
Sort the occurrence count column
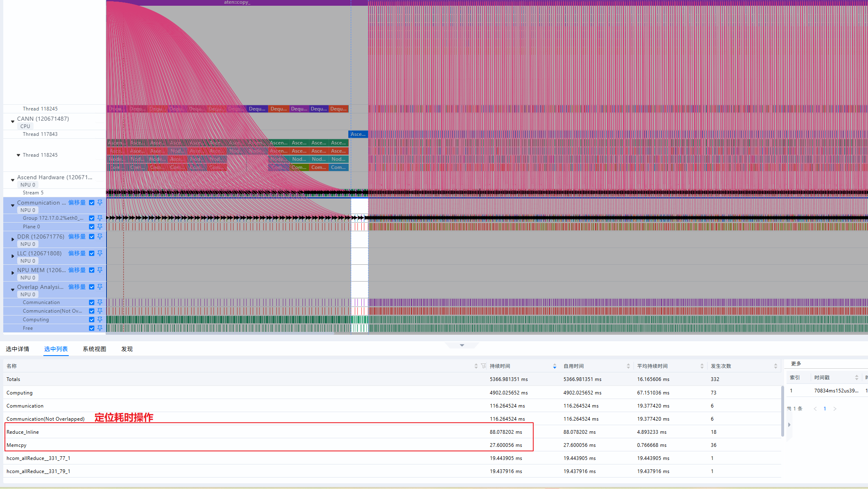pos(776,366)
